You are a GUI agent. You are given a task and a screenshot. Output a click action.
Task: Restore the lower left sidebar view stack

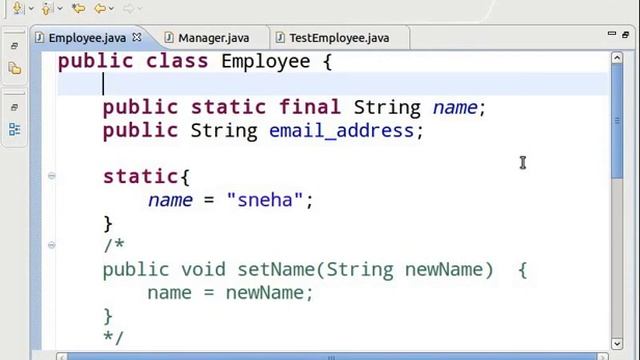(14, 107)
